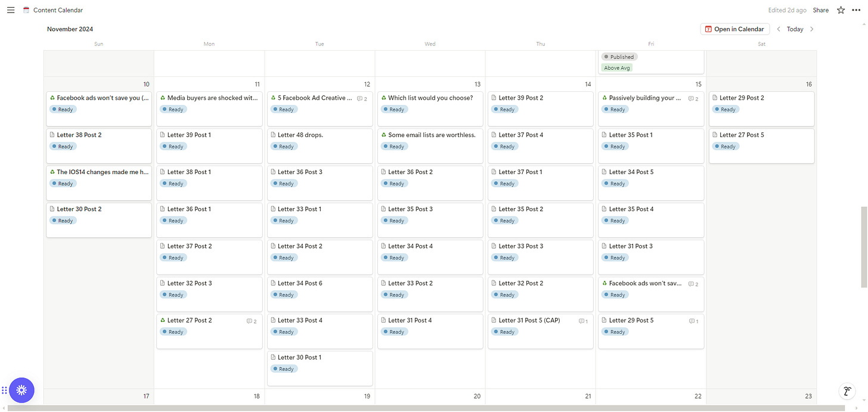868x412 pixels.
Task: Click page icon on Letter 30 Post 1
Action: 273,357
